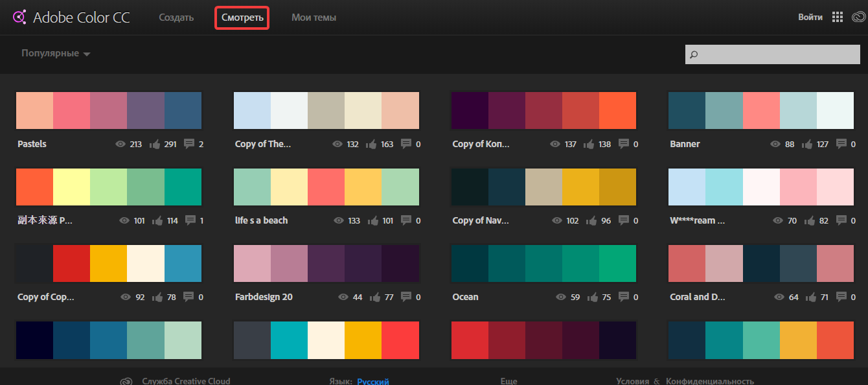This screenshot has width=868, height=385.
Task: Expand the Популярные sorting dropdown
Action: click(55, 53)
